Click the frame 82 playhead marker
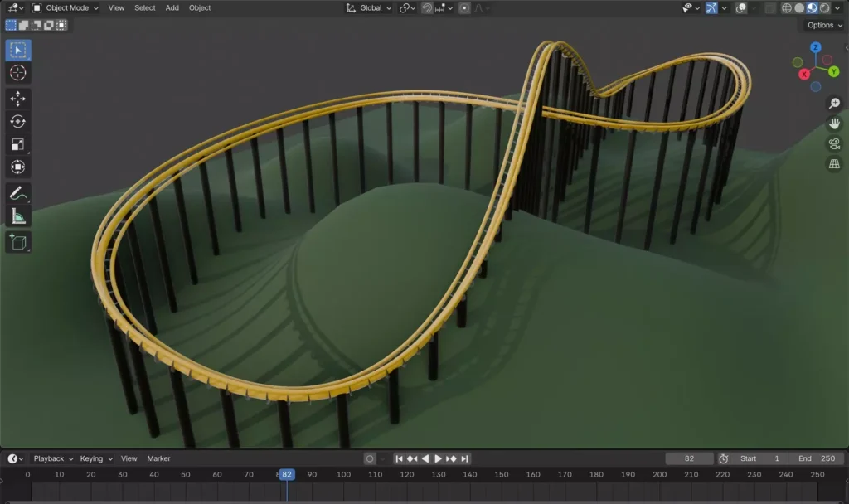The width and height of the screenshot is (849, 504). pos(286,475)
